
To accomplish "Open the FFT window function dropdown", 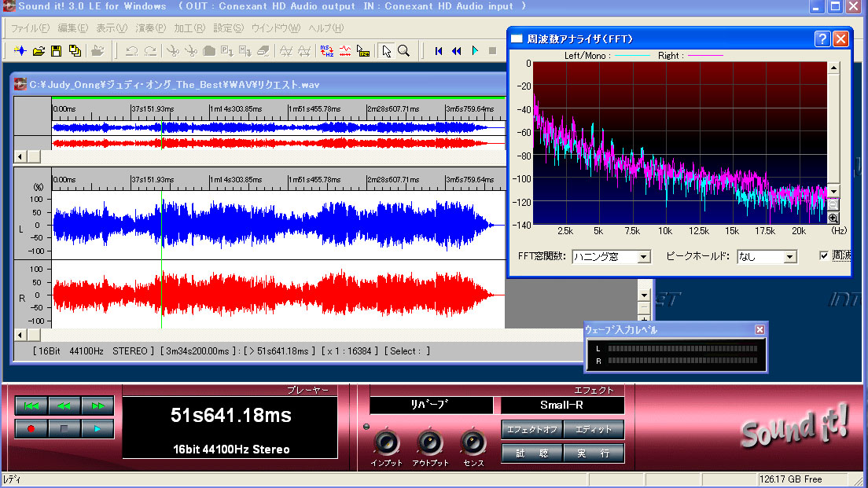I will (643, 257).
